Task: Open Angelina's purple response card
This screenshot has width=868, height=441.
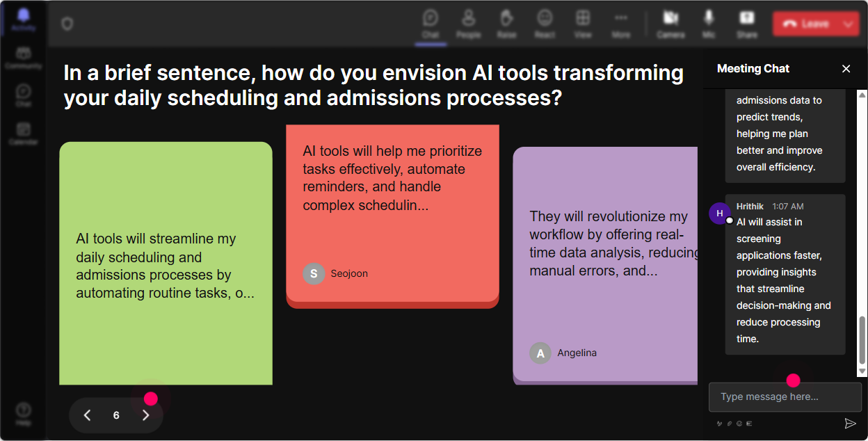Action: point(605,265)
